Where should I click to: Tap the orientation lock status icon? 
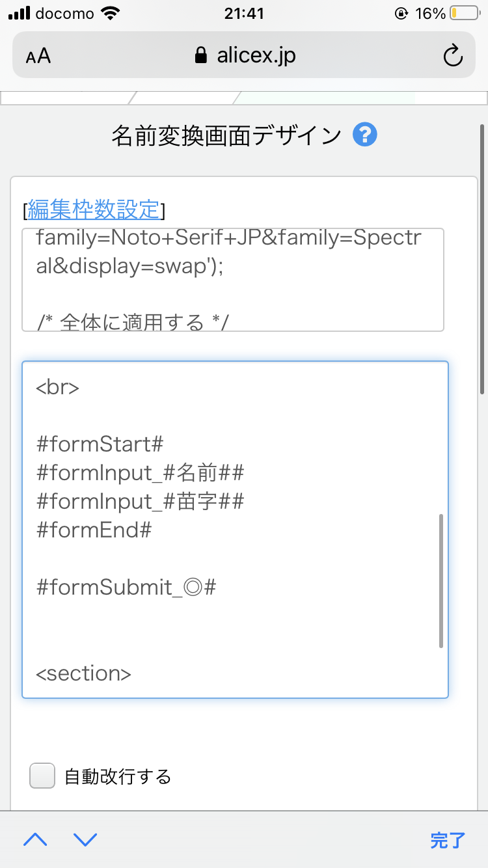401,13
